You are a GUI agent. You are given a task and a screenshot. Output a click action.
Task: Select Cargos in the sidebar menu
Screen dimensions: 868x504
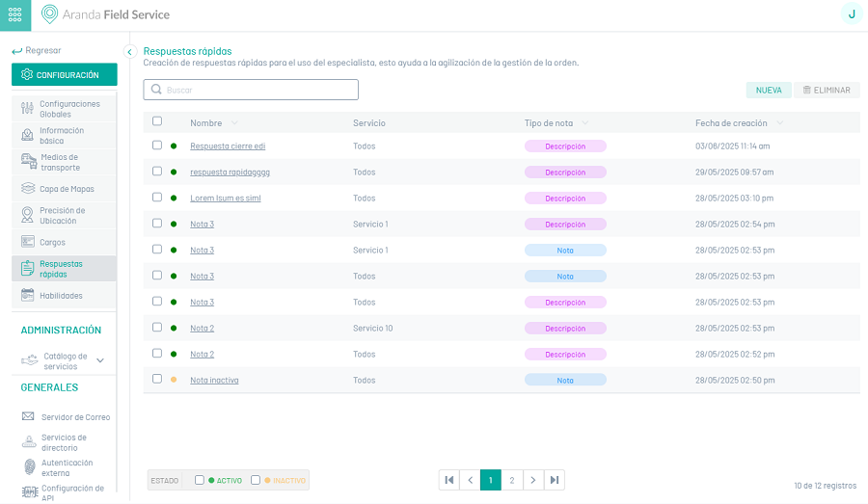pos(52,243)
